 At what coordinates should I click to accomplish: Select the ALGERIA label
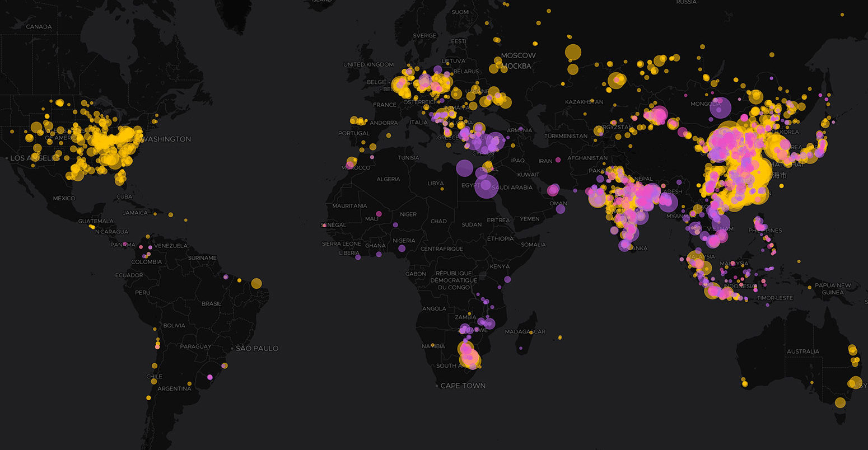[388, 179]
